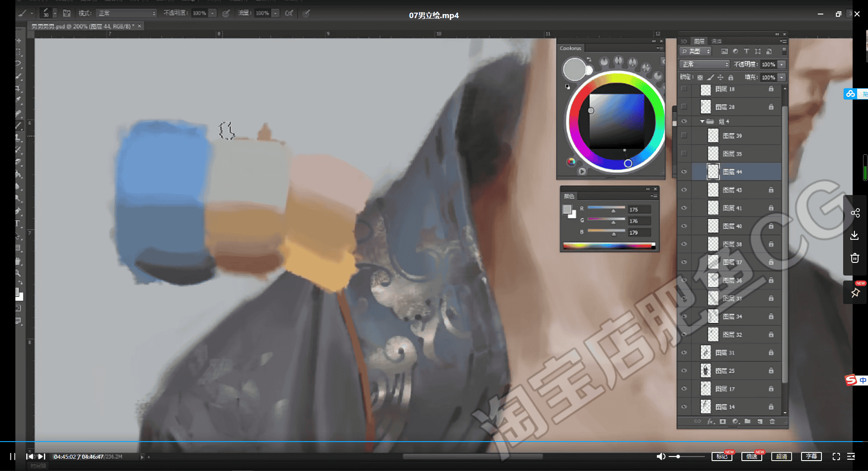Click the lock image pixels brush icon
The height and width of the screenshot is (471, 868).
pyautogui.click(x=710, y=77)
